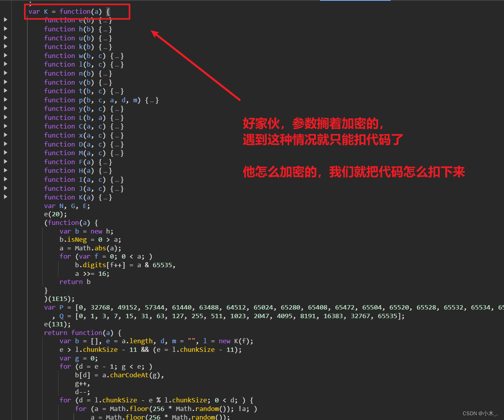Expand function n(b) gutter fold arrow
Viewport: 504px width, 420px height.
point(5,73)
